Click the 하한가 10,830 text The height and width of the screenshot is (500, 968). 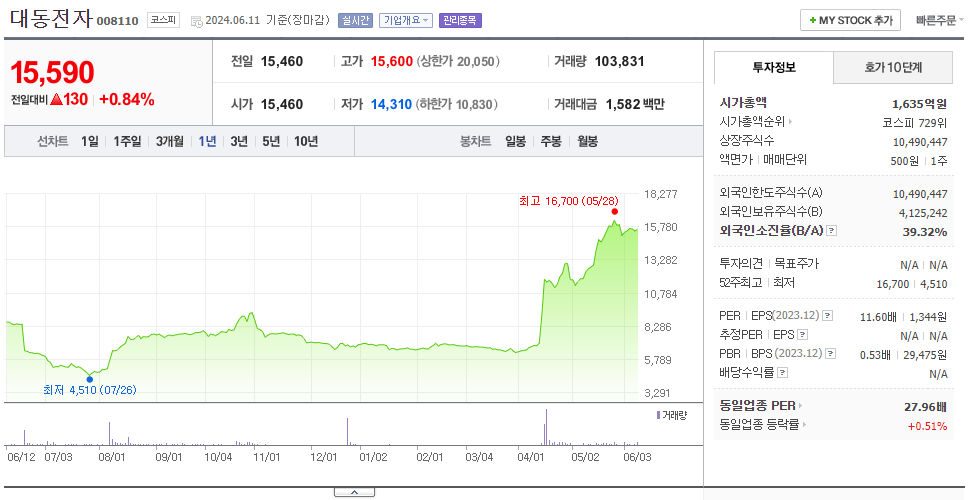click(x=457, y=104)
